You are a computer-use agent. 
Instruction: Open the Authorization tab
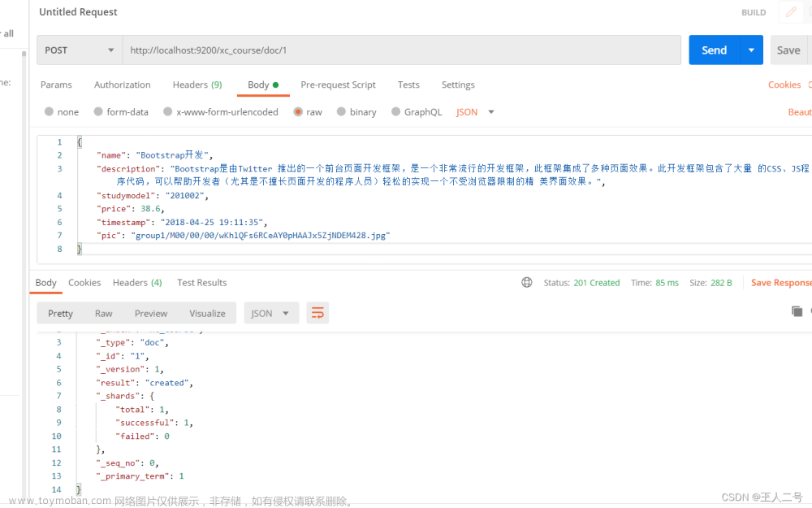coord(123,85)
